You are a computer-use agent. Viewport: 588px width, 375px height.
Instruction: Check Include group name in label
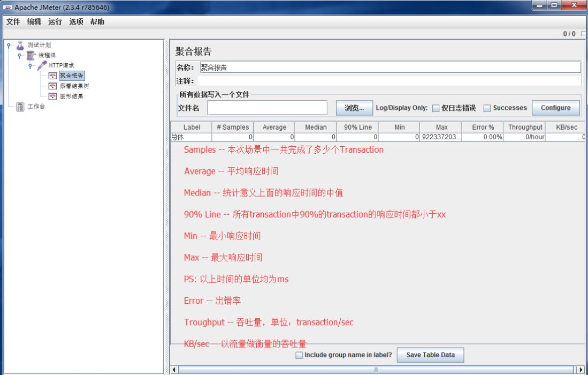click(x=299, y=355)
